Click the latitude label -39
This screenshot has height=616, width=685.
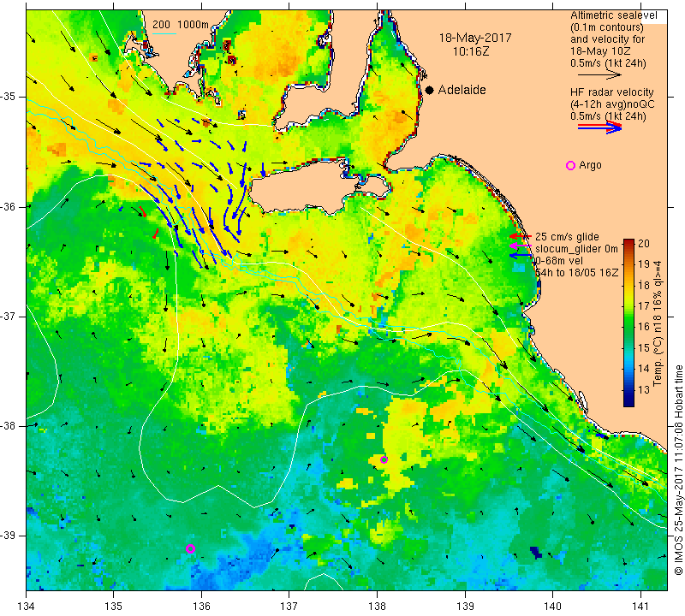pyautogui.click(x=8, y=536)
